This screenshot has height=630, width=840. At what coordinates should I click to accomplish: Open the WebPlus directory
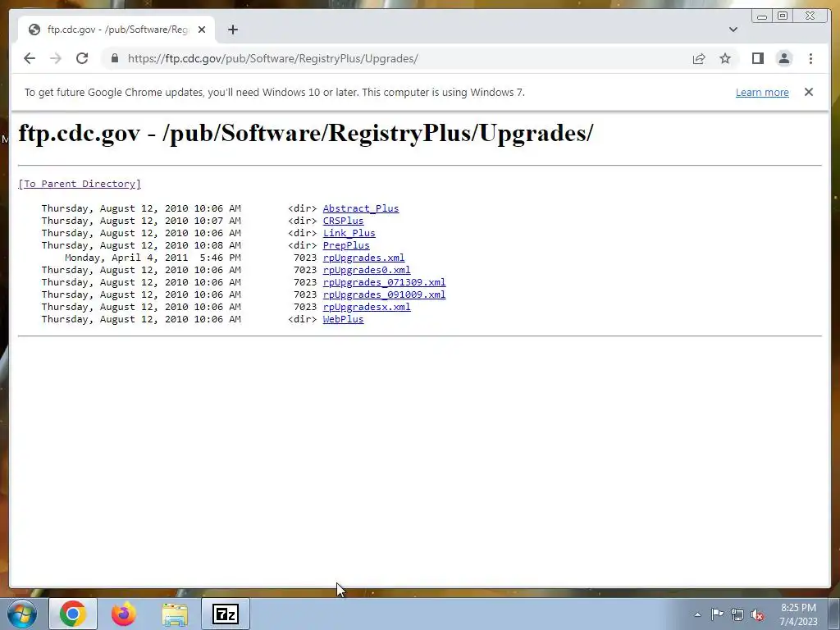(x=343, y=319)
